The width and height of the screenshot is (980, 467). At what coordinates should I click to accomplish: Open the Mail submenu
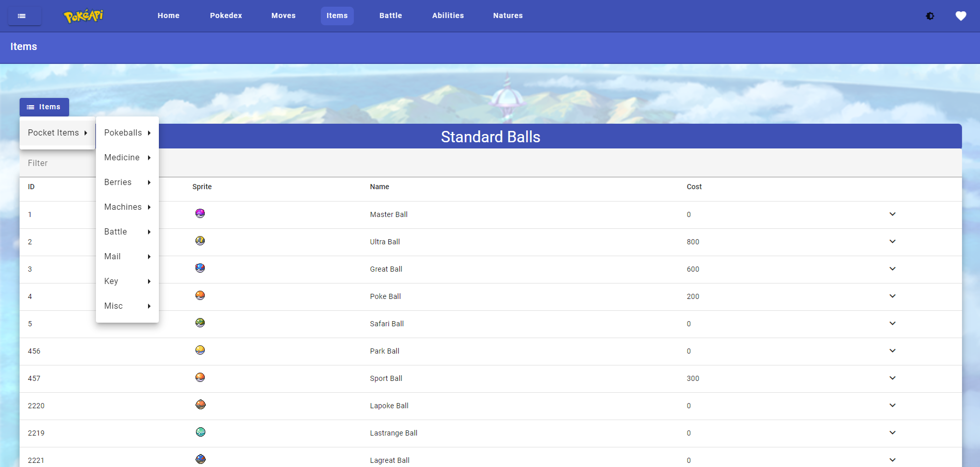coord(127,257)
